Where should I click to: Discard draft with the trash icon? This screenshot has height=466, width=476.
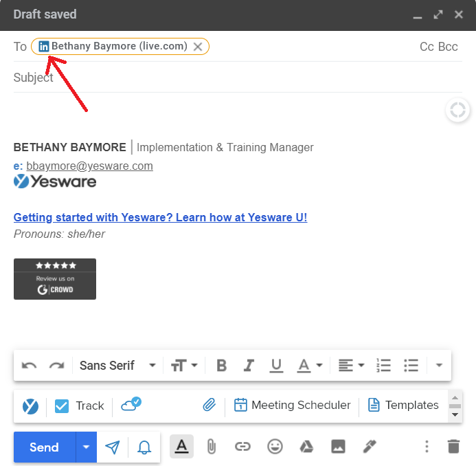coord(453,447)
